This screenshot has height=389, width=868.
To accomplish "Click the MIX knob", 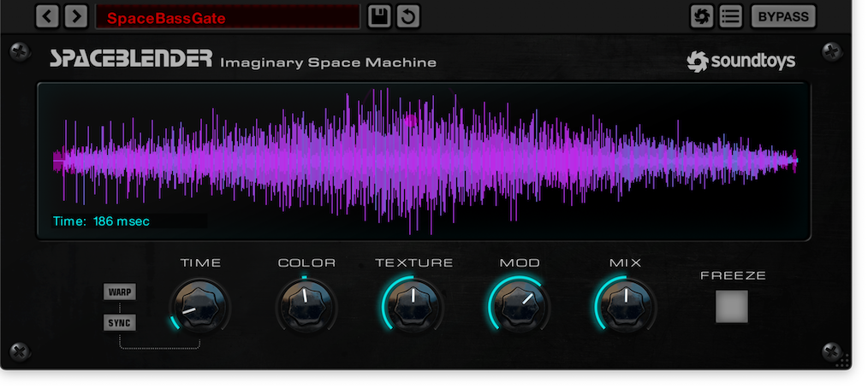I will (x=626, y=307).
